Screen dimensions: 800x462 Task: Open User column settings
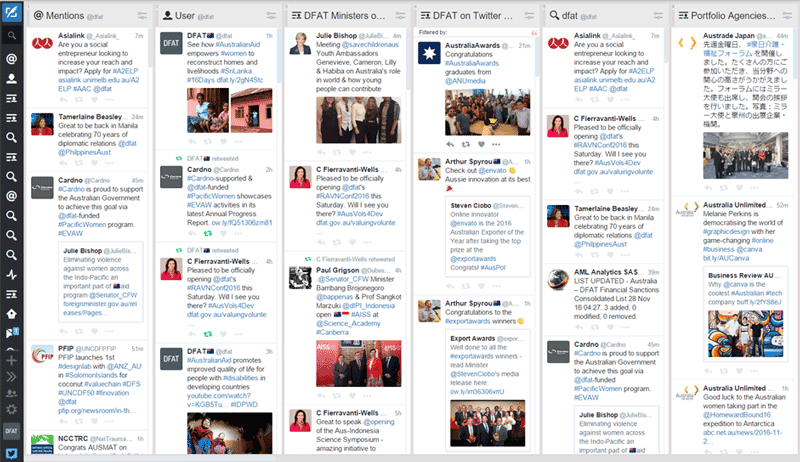pos(271,16)
